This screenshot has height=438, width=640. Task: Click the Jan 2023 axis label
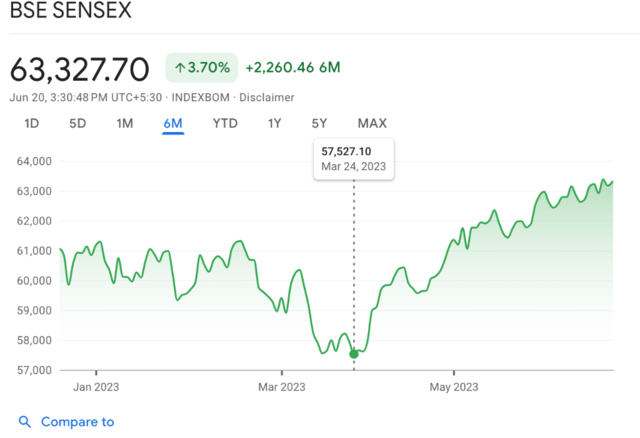click(x=97, y=386)
